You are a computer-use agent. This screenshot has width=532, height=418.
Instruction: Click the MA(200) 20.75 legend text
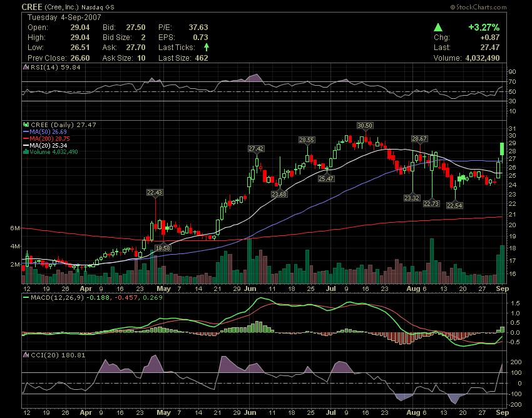tap(50, 139)
